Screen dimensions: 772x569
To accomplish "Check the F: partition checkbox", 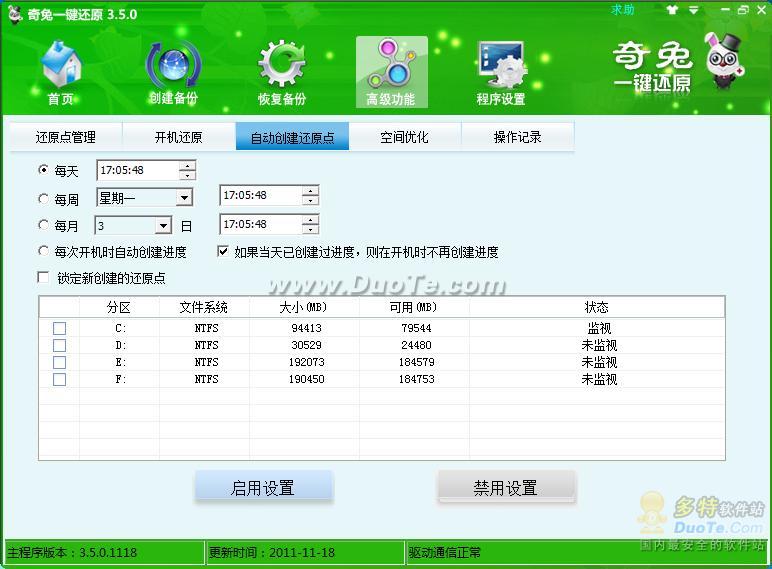I will click(x=60, y=379).
